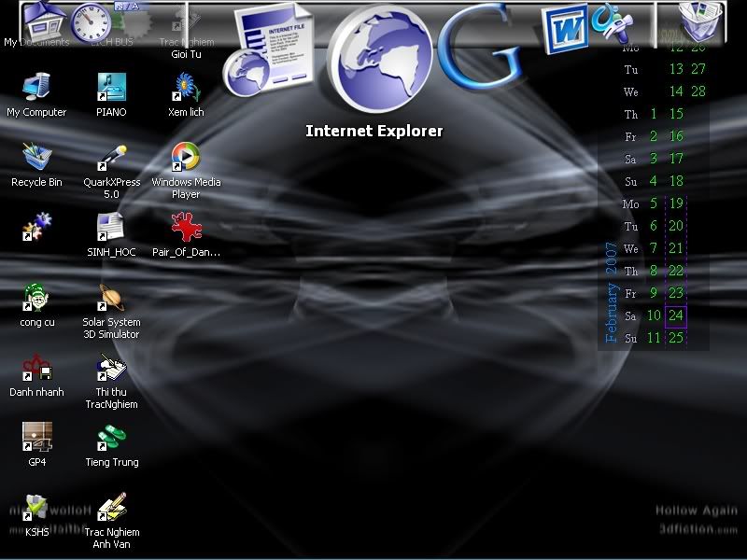Open the Tieng Trung shortcut
This screenshot has height=560, width=747.
pos(111,438)
